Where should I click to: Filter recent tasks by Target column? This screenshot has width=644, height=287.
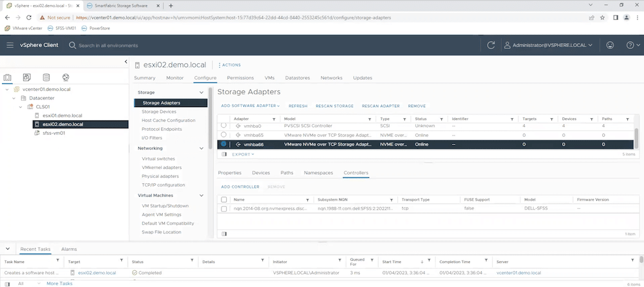point(121,261)
